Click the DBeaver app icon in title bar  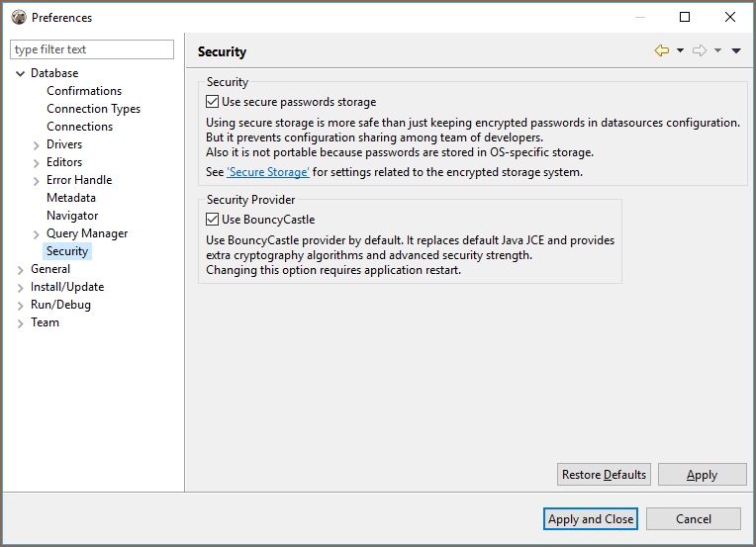(19, 18)
